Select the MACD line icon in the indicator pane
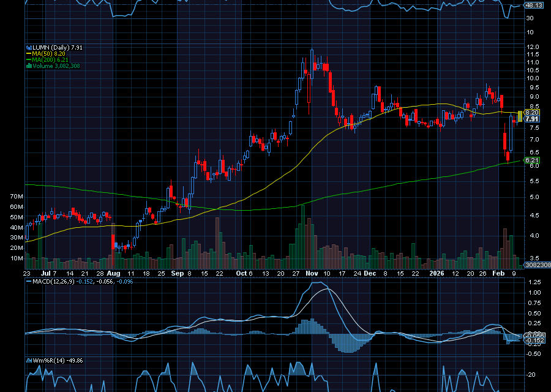 point(28,283)
